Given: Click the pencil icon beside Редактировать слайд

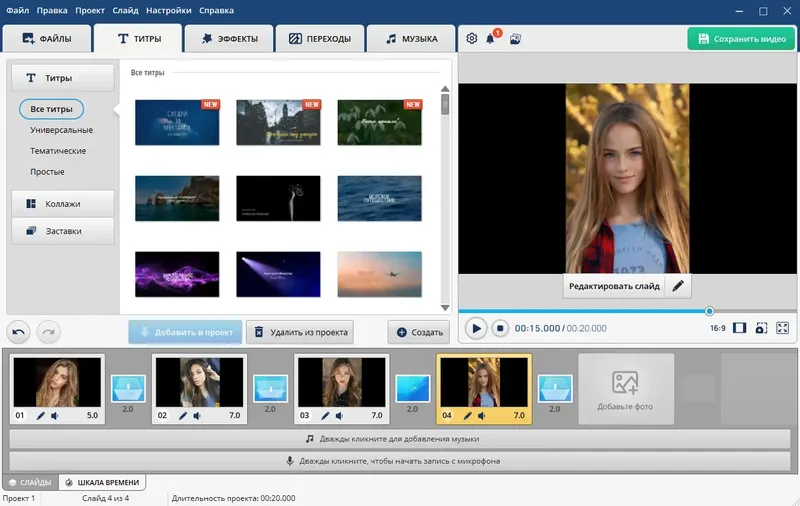Looking at the screenshot, I should 678,286.
